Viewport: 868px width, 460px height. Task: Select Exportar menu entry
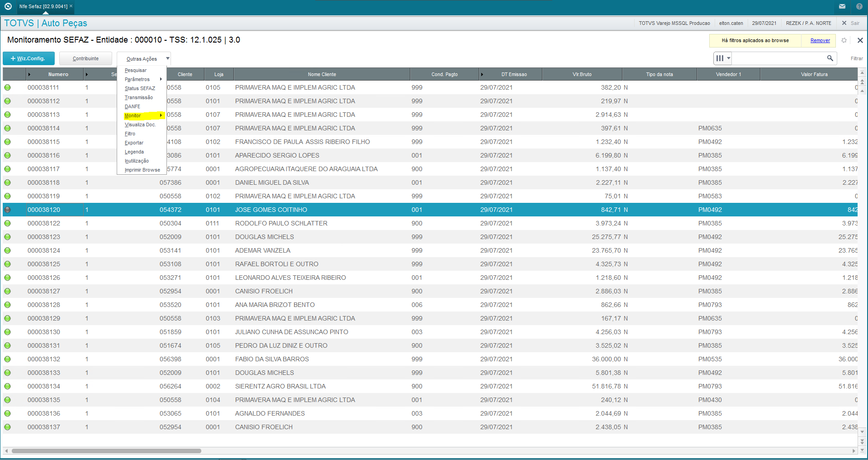[x=142, y=143]
